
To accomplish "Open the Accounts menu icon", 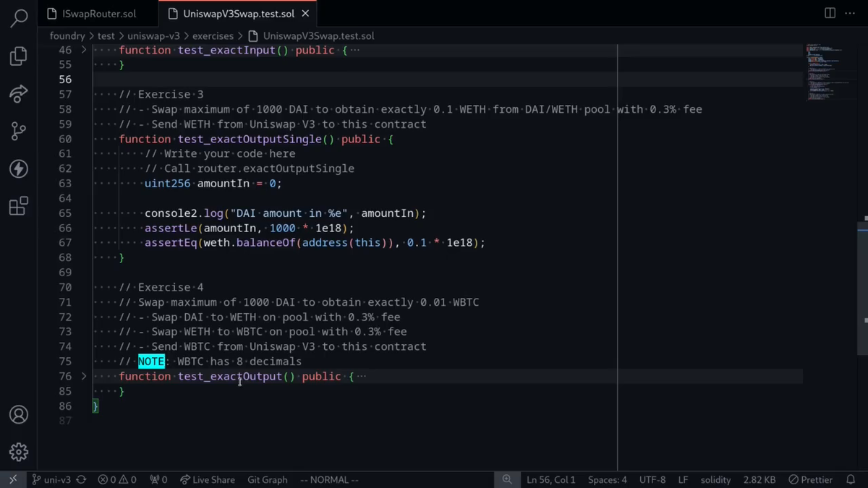I will [19, 414].
